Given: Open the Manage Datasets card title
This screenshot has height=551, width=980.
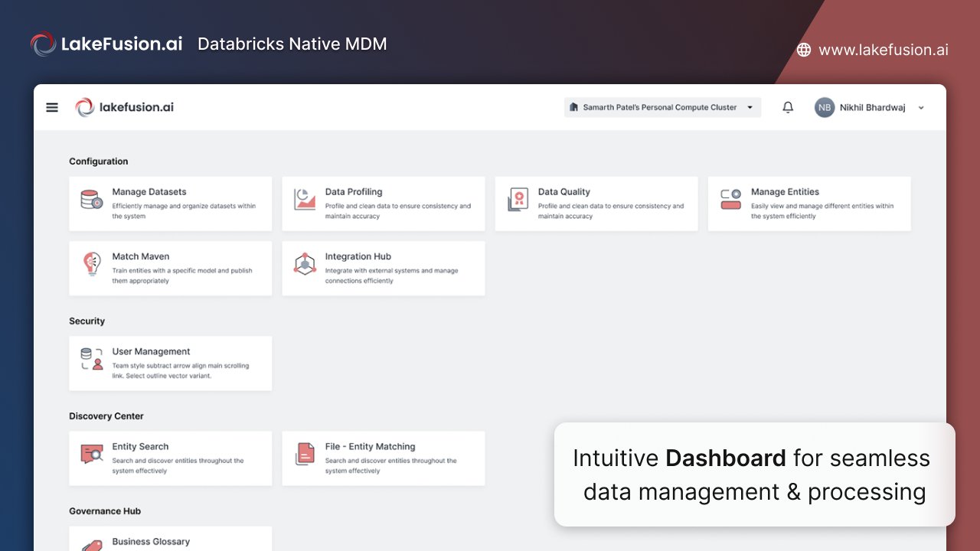Looking at the screenshot, I should 149,192.
